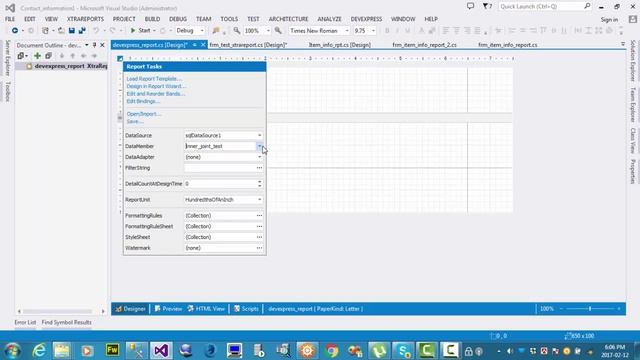Viewport: 640px width, 360px height.
Task: Open Google Chrome from the taskbar
Action: 332,351
